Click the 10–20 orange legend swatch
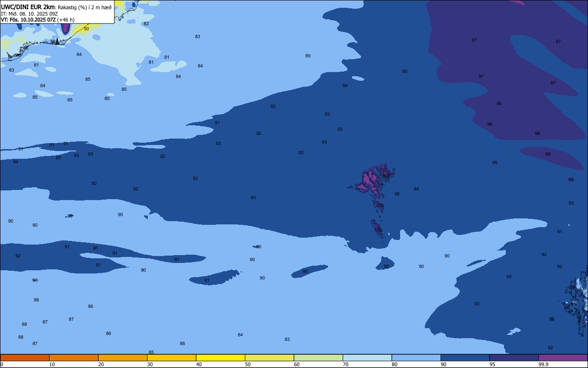The width and height of the screenshot is (588, 368). [73, 357]
